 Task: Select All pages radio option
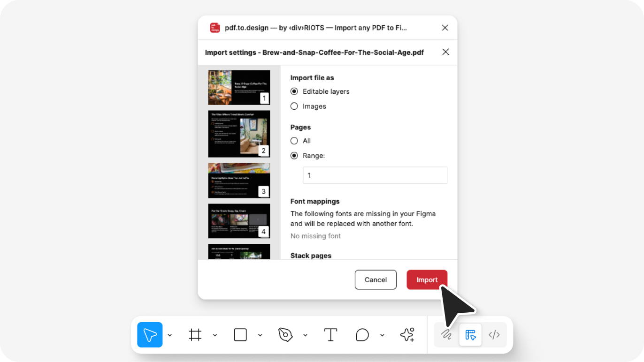click(294, 141)
